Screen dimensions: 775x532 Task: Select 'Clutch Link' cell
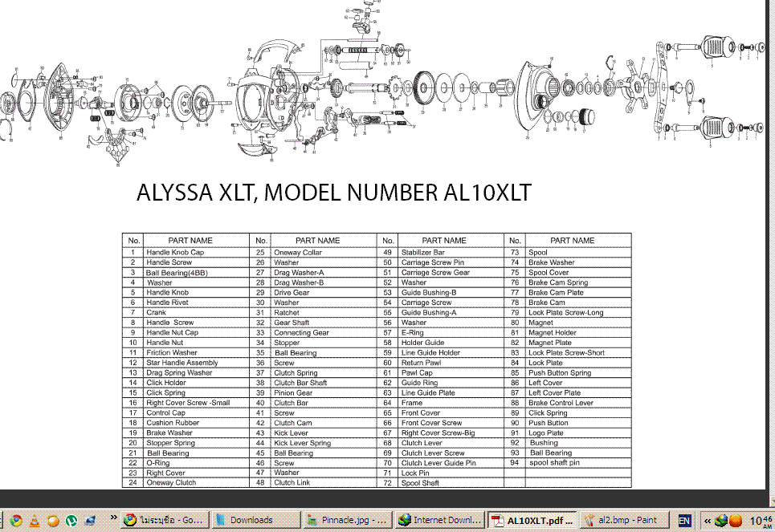point(292,482)
